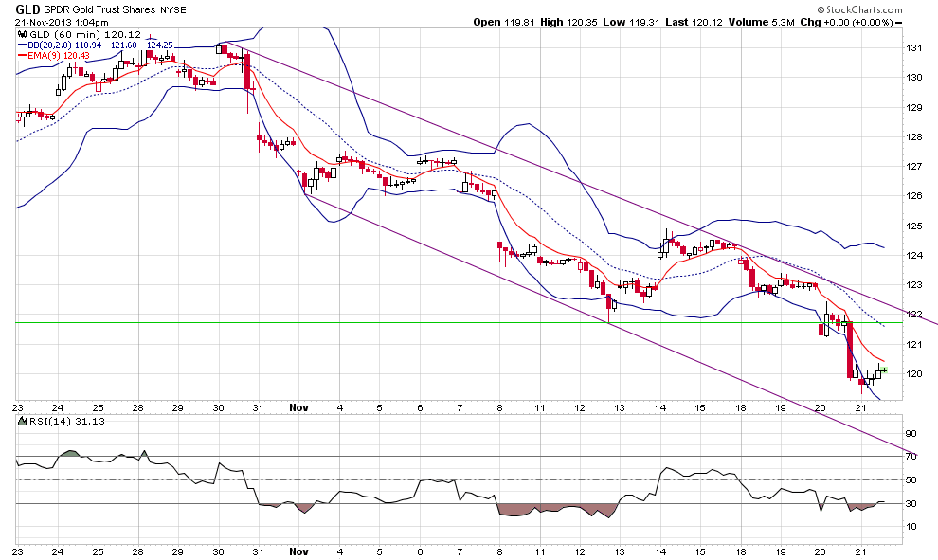Click the 70 overbought level on RSI axis
This screenshot has width=938, height=560.
coord(911,457)
